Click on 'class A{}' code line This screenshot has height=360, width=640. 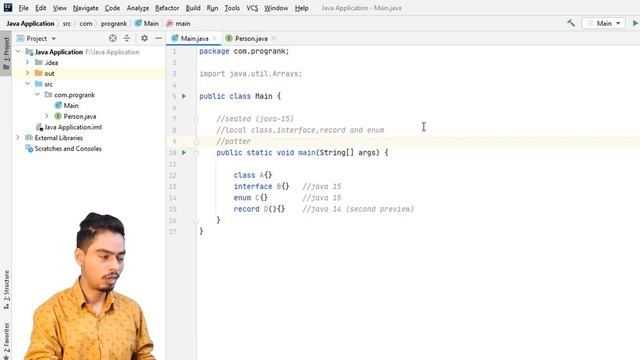253,175
